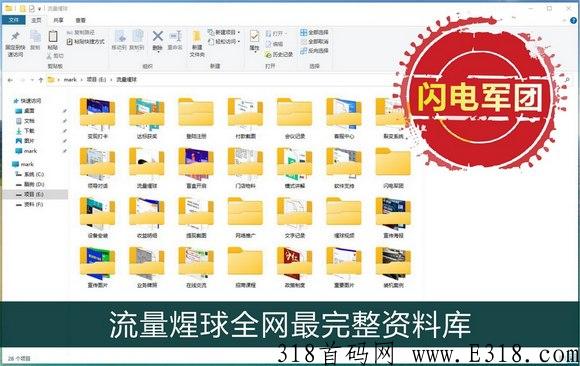Expand the Open (打开) dropdown in ribbon
Screen dimensions: 580x366
coord(286,34)
